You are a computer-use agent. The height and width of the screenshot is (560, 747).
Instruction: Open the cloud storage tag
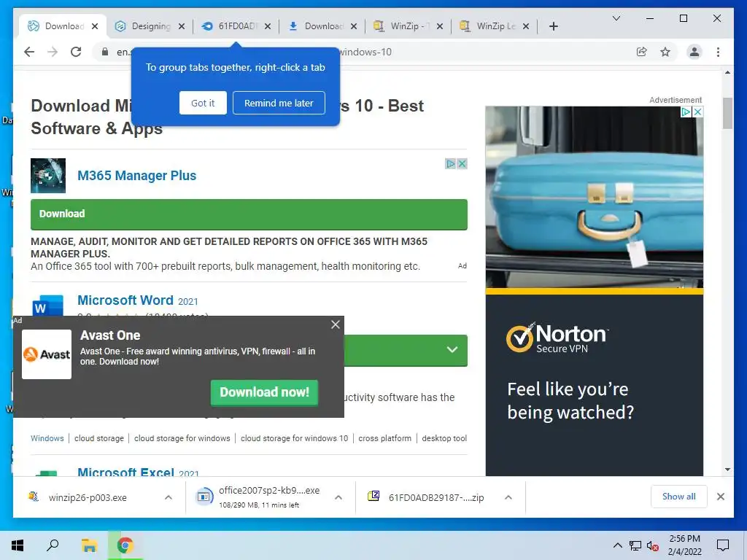coord(99,438)
